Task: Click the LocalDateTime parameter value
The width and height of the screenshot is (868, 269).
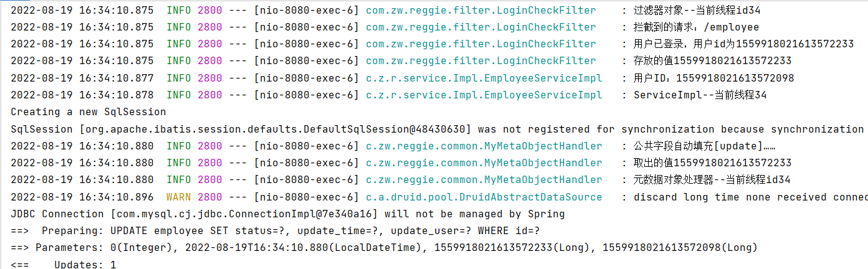Action: point(257,248)
